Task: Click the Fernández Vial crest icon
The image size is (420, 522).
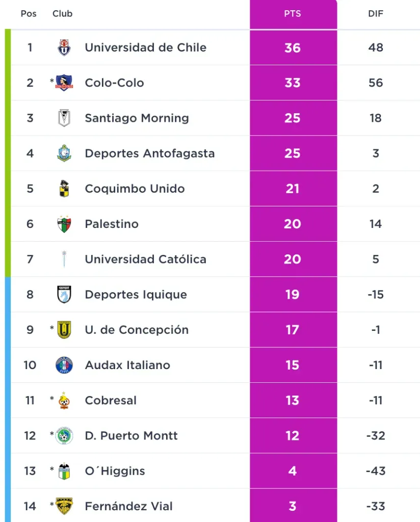Action: (x=64, y=506)
